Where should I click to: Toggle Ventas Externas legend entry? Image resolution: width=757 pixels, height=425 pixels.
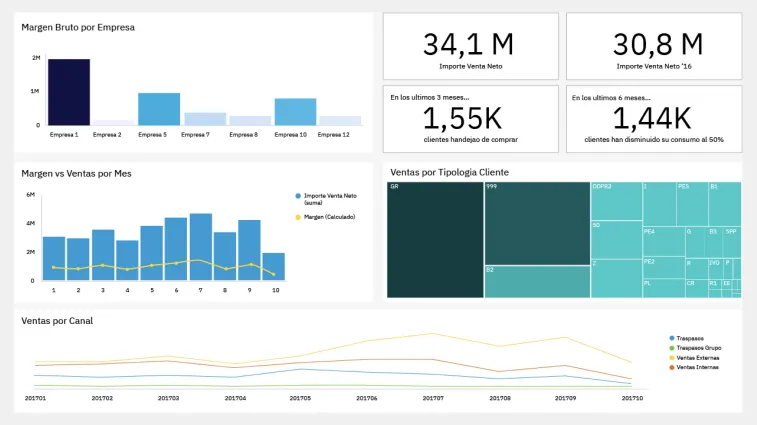(694, 358)
